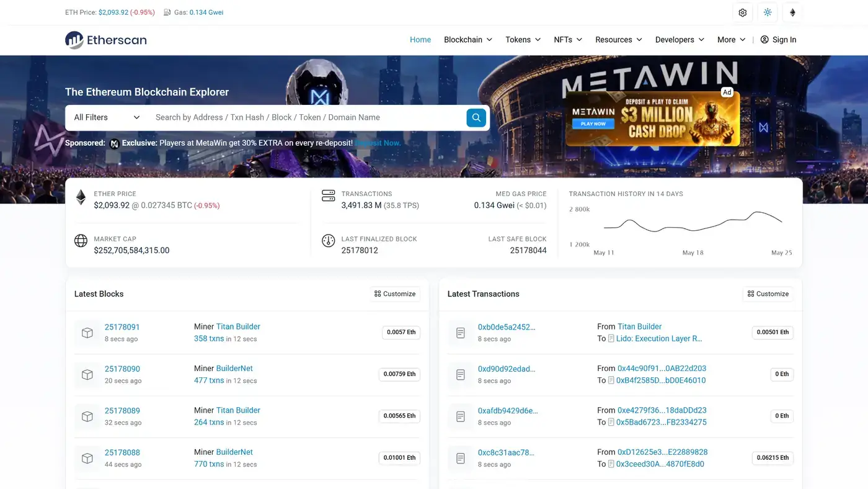The height and width of the screenshot is (489, 868).
Task: Open the MetaWin $3 Million Cash Drop ad
Action: (652, 118)
